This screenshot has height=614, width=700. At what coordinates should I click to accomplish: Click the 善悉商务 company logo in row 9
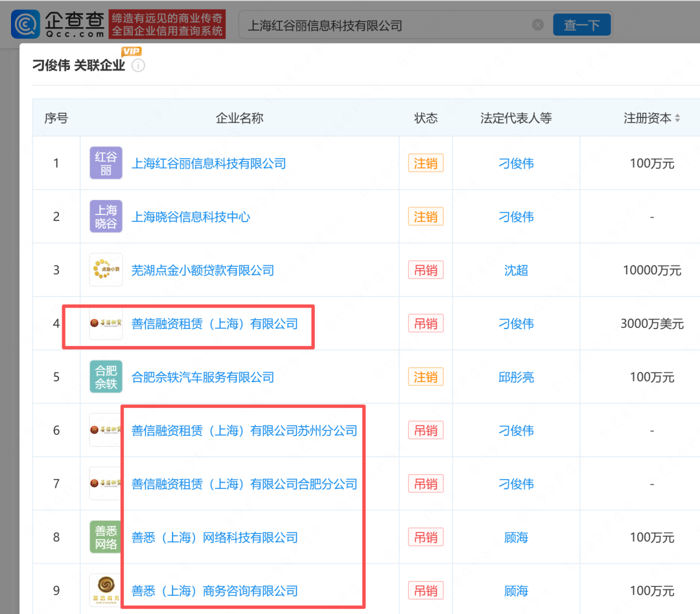coord(106,590)
